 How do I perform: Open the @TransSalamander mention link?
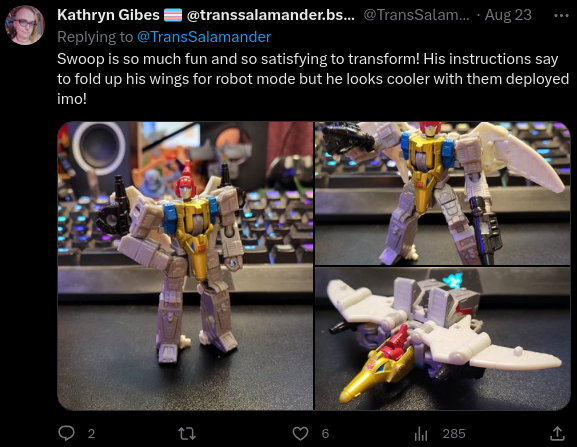[204, 37]
